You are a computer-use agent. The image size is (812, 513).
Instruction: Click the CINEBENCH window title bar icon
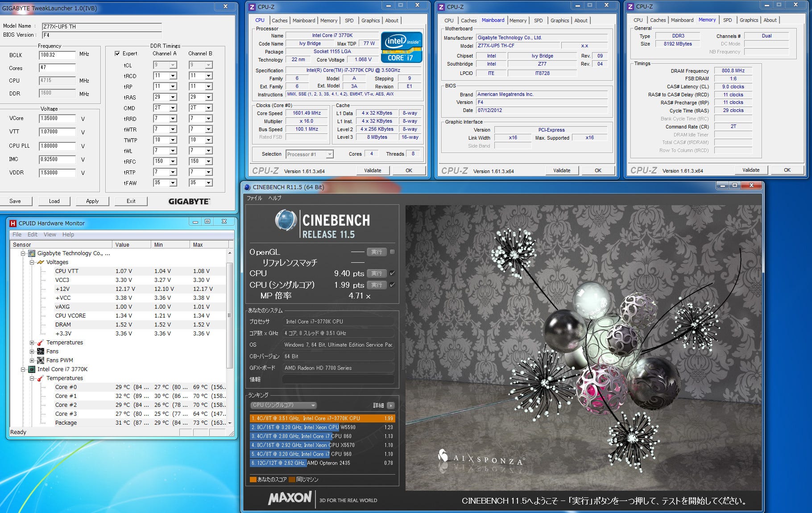248,187
